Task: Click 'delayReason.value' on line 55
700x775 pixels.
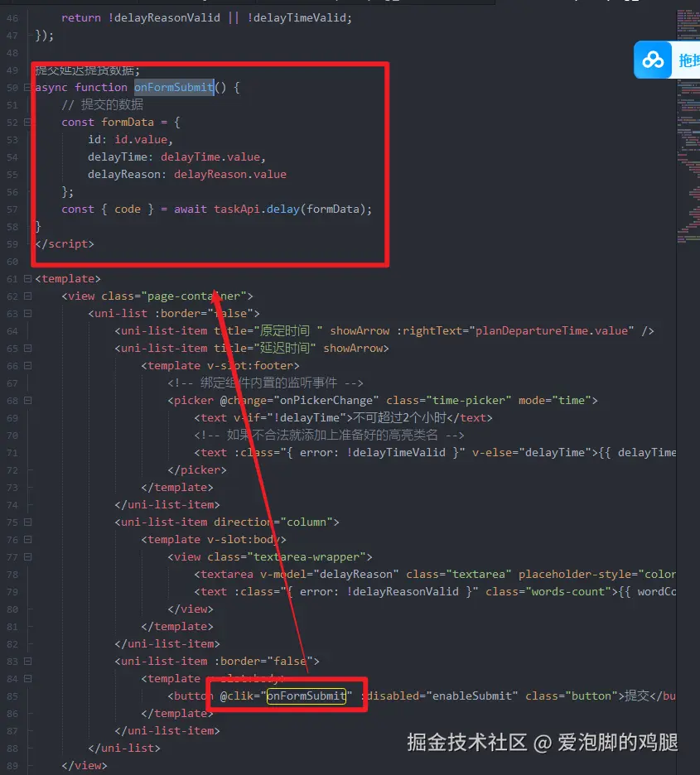Action: pyautogui.click(x=229, y=175)
